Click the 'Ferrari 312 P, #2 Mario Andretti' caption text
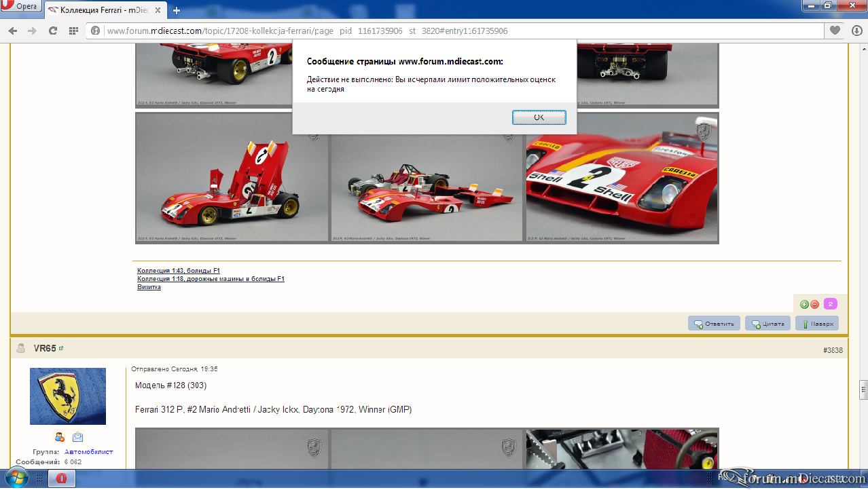 pos(273,410)
